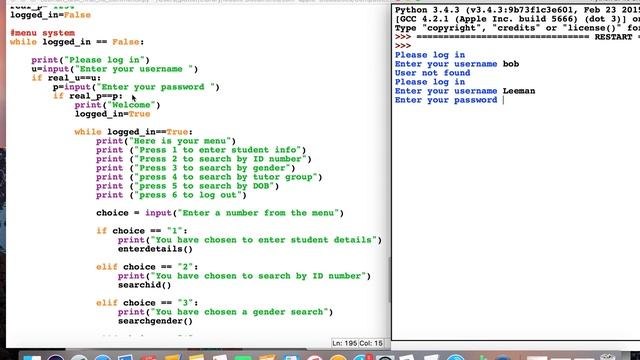Click second 'Please log in' shell output line
The height and width of the screenshot is (360, 640).
[x=430, y=82]
